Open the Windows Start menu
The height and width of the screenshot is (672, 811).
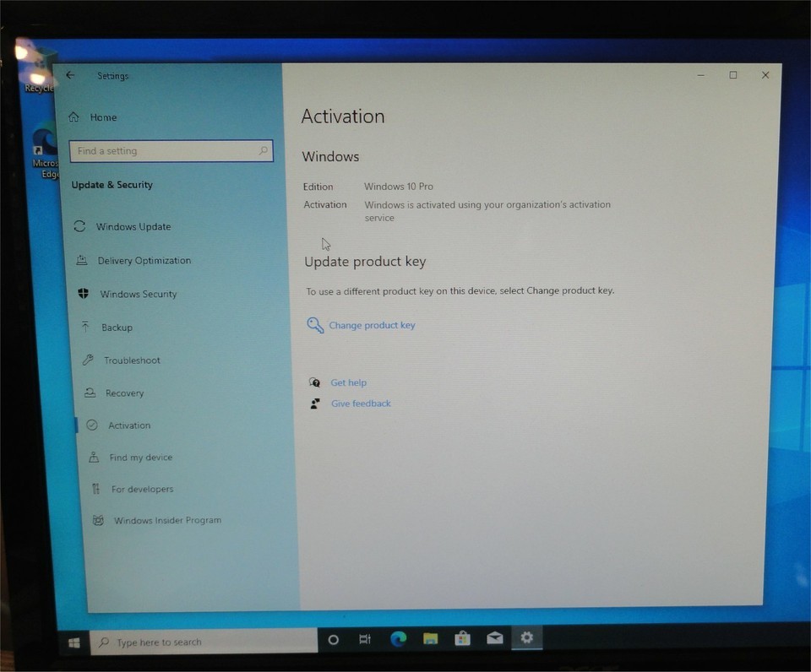pos(73,642)
